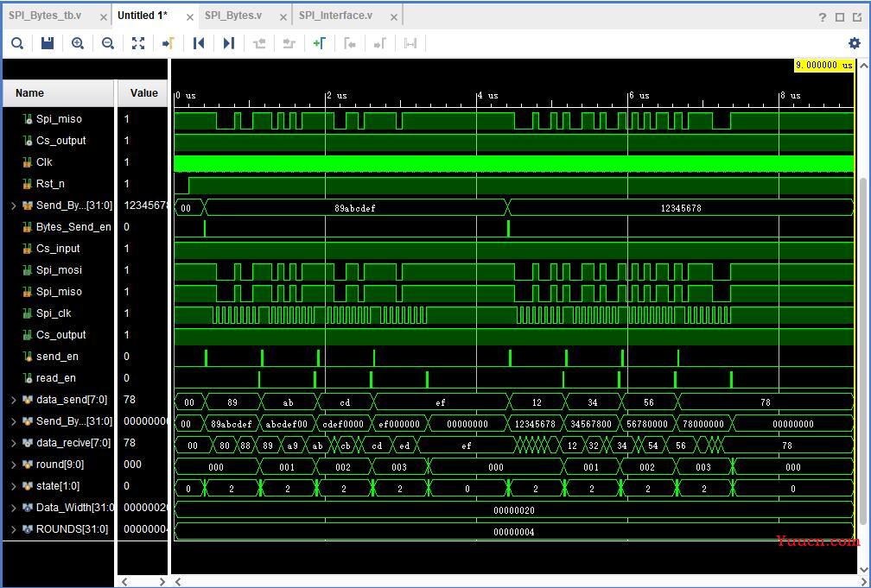The image size is (871, 588).
Task: Expand the data_recive[7:0] bus
Action: (x=13, y=443)
